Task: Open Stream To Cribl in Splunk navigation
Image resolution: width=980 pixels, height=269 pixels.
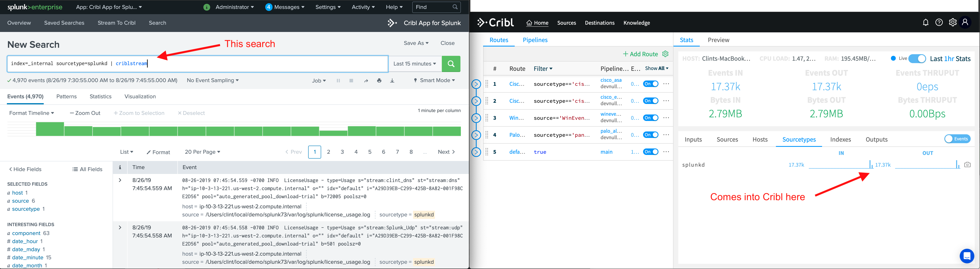Action: click(116, 23)
